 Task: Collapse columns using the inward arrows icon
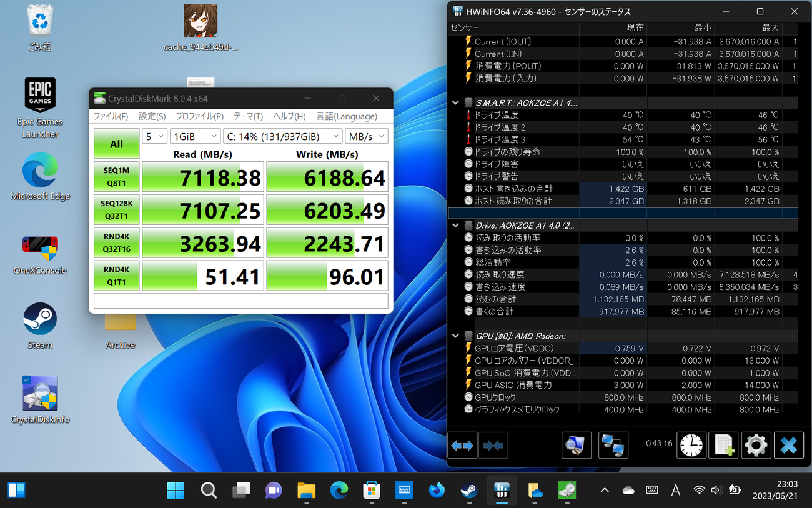(493, 445)
